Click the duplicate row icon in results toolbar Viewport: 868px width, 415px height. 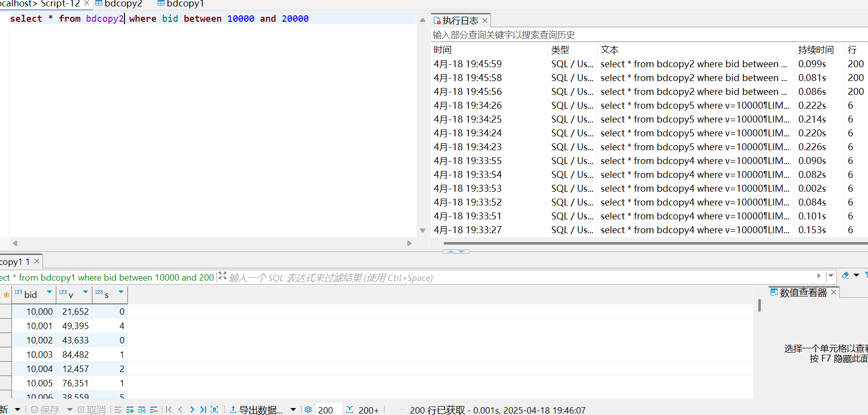142,410
